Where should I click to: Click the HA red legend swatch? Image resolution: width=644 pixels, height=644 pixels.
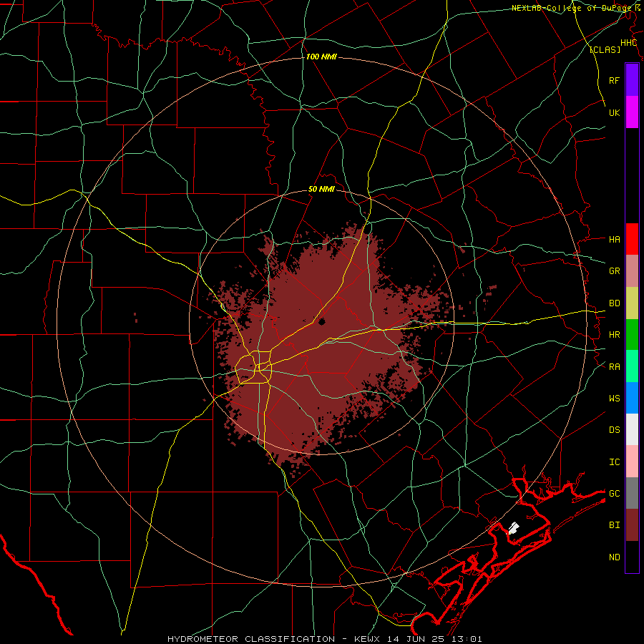632,239
